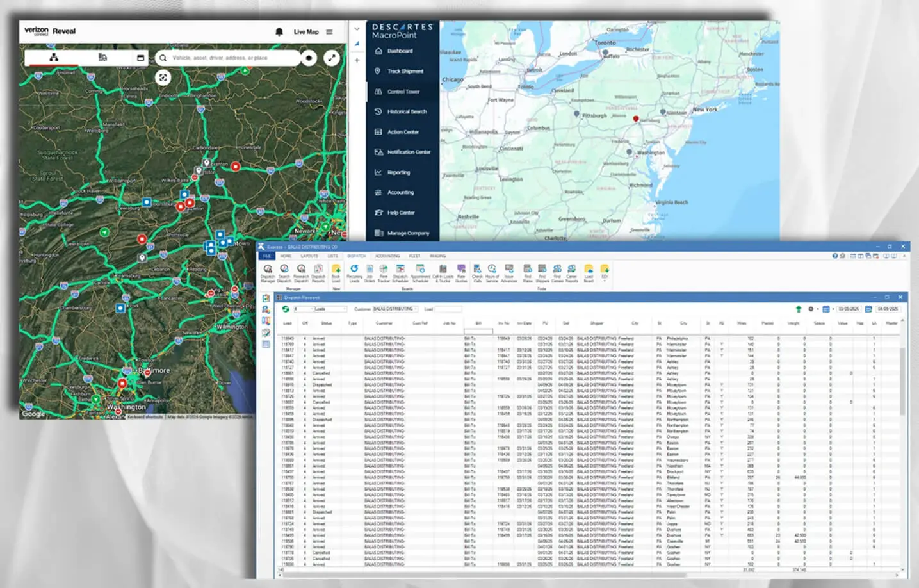Switch to the LAYOUTS ribbon tab

point(309,256)
